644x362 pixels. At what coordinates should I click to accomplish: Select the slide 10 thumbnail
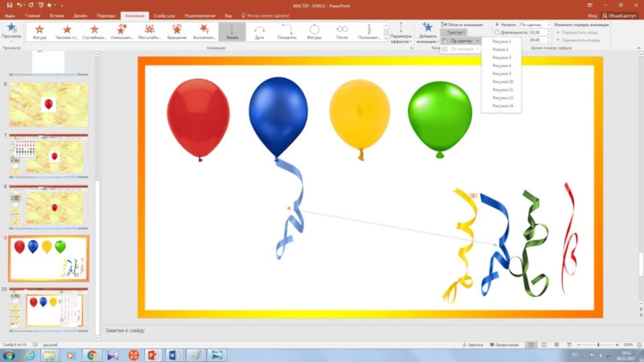pyautogui.click(x=47, y=307)
